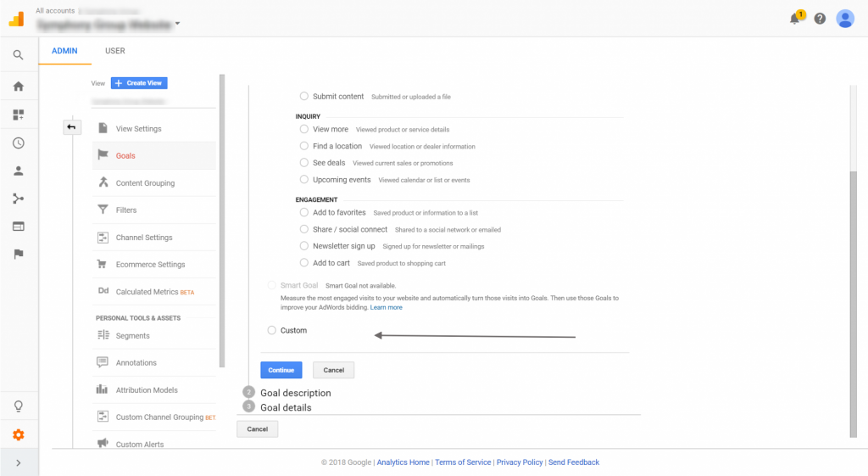Click the search icon in left sidebar

[x=19, y=55]
